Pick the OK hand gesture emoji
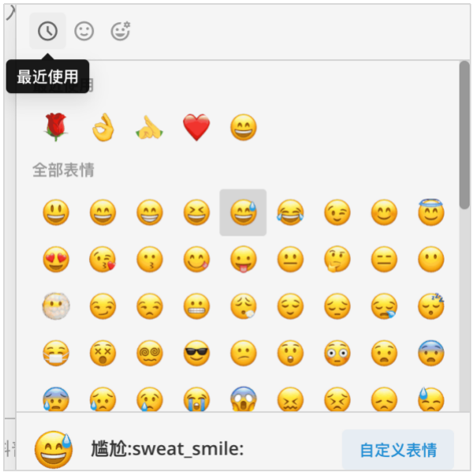Viewport: 476px width, 476px height. click(103, 127)
